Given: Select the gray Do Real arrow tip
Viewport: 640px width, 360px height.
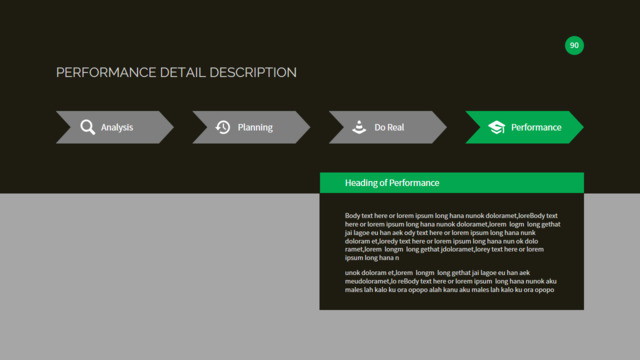Looking at the screenshot, I should tap(440, 127).
